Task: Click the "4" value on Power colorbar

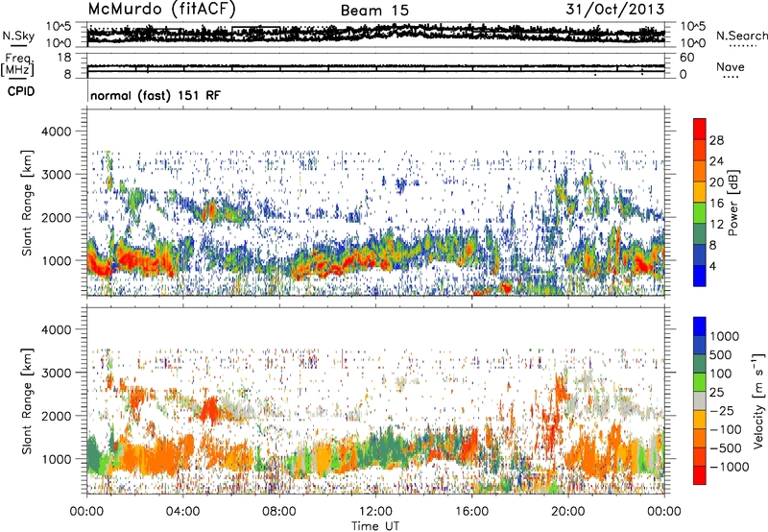Action: (x=712, y=267)
